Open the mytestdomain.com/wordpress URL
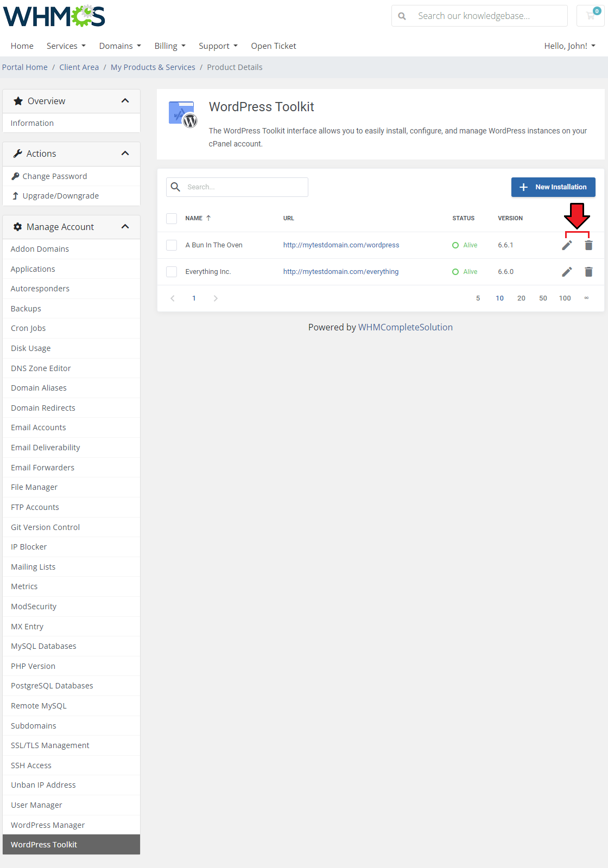Viewport: 608px width, 868px height. pos(341,245)
